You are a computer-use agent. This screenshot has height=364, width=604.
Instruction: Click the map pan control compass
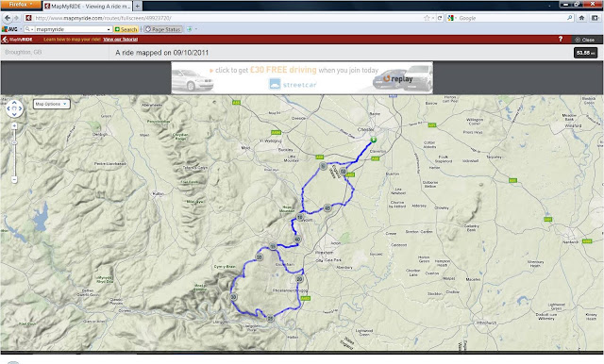(x=14, y=108)
